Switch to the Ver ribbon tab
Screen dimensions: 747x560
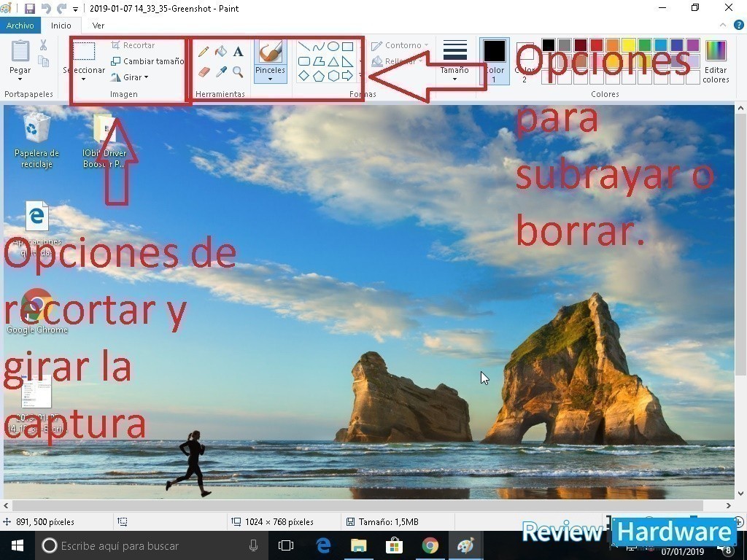[98, 26]
